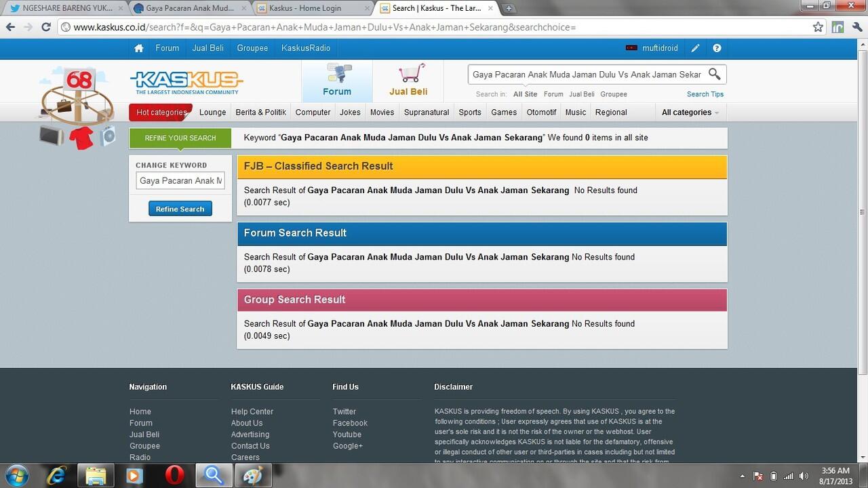Open the muftidroid user profile link
The image size is (868, 488).
[x=659, y=48]
